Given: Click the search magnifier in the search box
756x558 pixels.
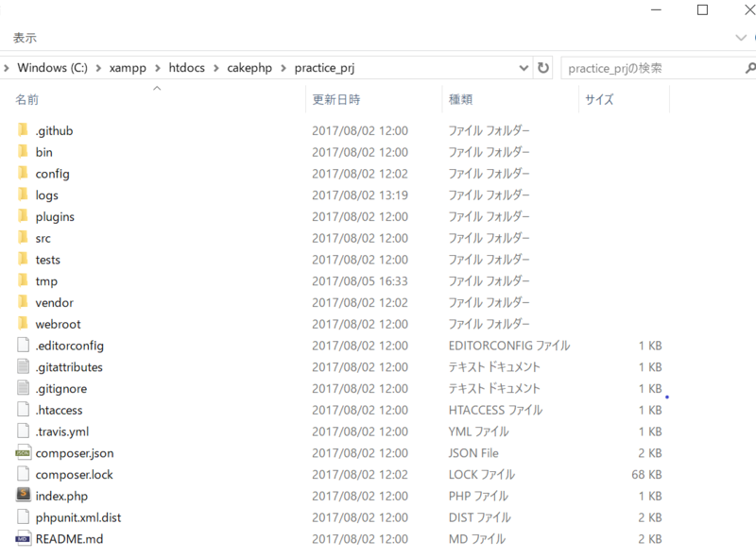Looking at the screenshot, I should (x=749, y=67).
